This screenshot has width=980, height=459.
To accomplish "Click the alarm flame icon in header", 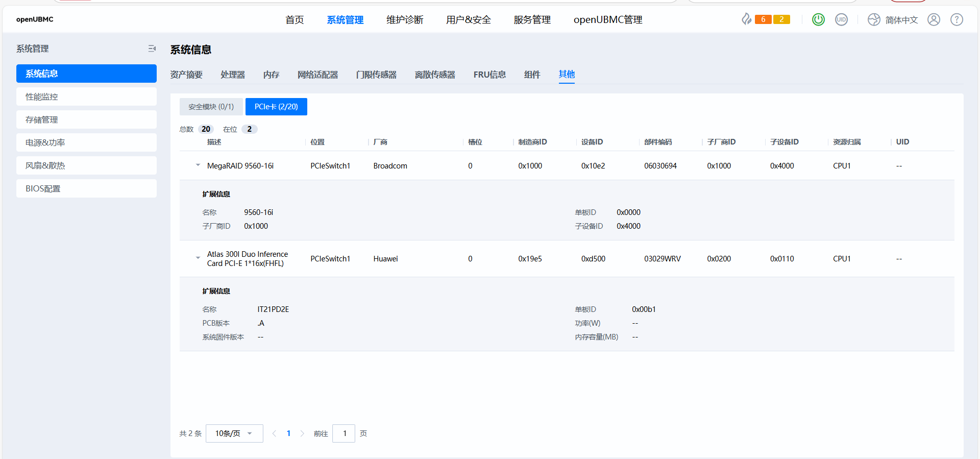I will click(x=746, y=19).
